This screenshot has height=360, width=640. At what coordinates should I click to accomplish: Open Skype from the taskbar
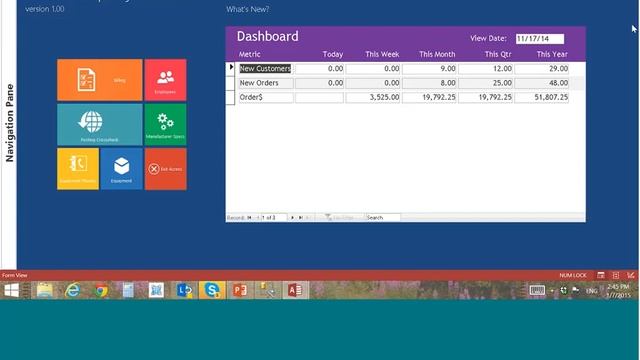[x=212, y=290]
